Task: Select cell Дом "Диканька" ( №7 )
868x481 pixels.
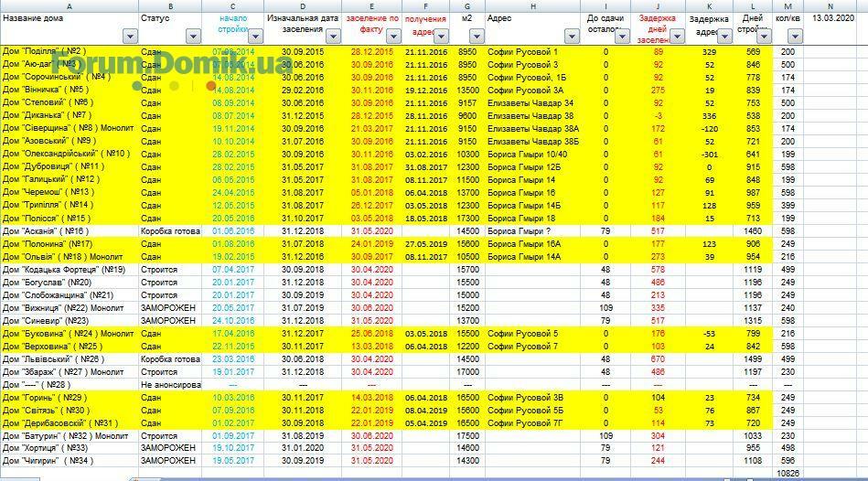Action: (x=70, y=115)
